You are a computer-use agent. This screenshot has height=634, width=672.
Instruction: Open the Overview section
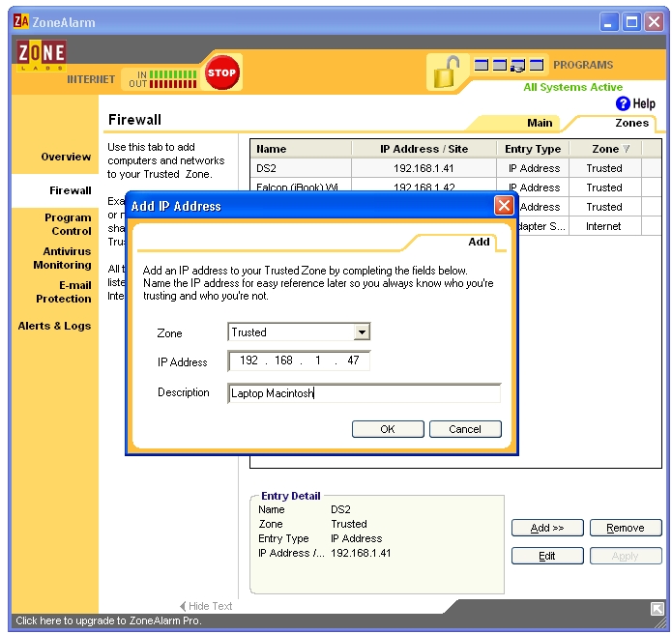pyautogui.click(x=66, y=157)
